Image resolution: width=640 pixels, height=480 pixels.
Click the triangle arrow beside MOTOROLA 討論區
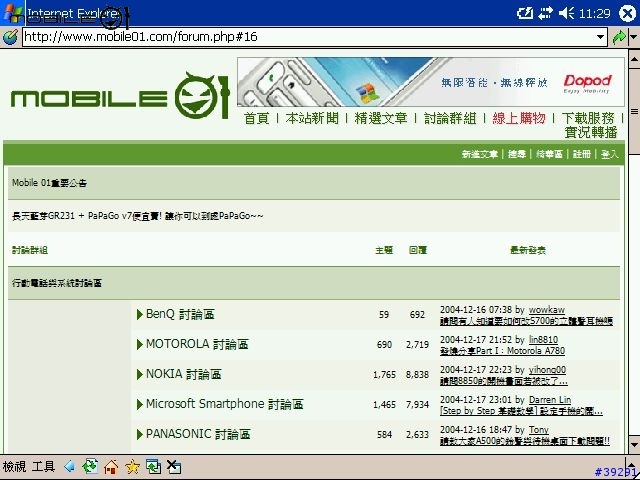pos(140,344)
